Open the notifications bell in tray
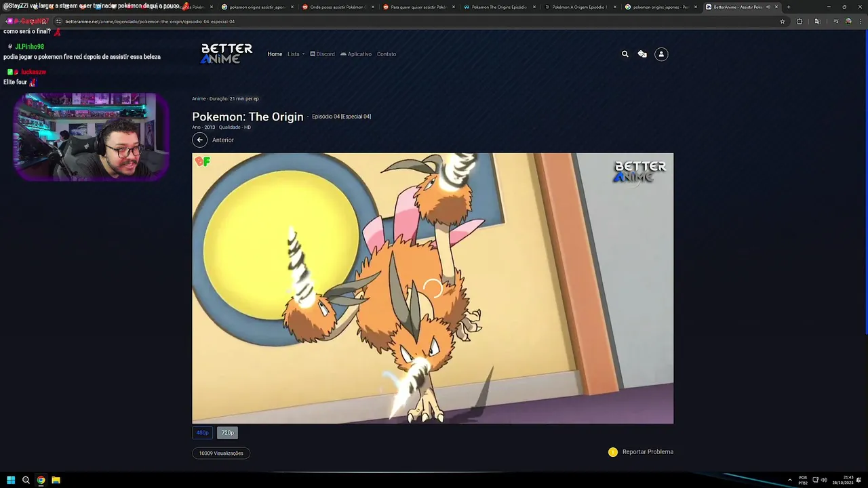The image size is (868, 488). 859,480
